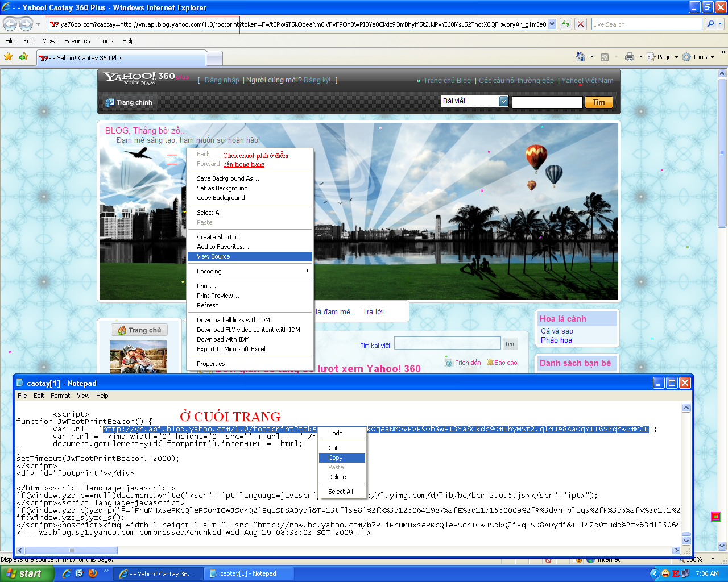
Task: Open the dropdown arrow next to the Home icon
Action: (x=591, y=57)
